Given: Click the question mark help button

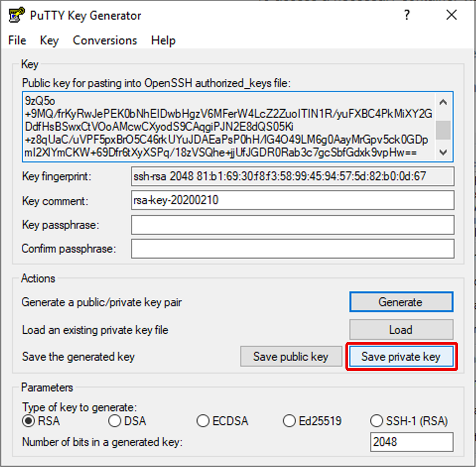Looking at the screenshot, I should tap(407, 15).
